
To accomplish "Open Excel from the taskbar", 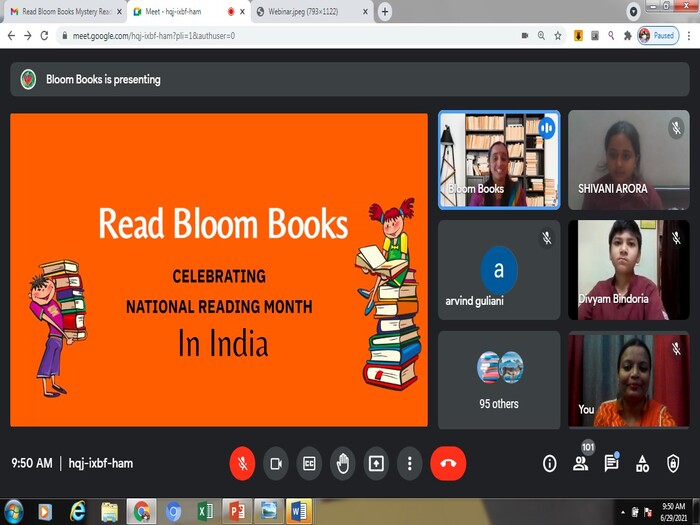I will point(205,512).
